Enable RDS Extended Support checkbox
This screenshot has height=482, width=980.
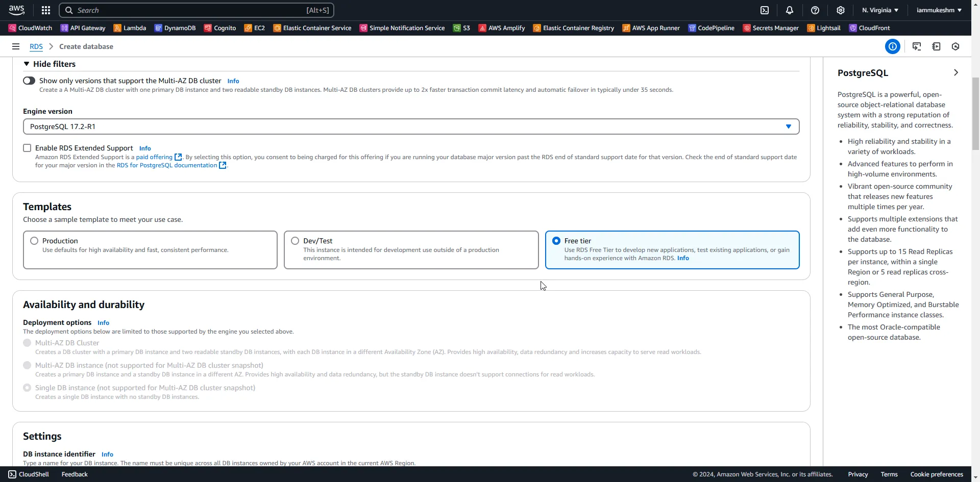[27, 147]
